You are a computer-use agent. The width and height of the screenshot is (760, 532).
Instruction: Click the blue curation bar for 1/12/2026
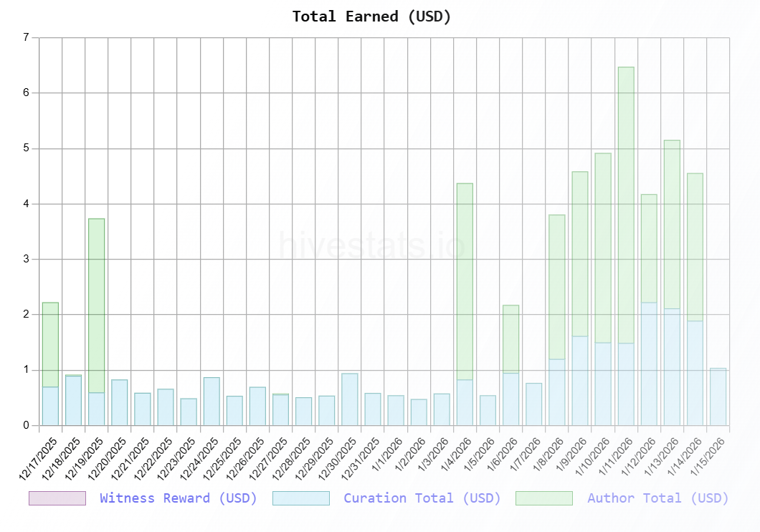coord(649,364)
